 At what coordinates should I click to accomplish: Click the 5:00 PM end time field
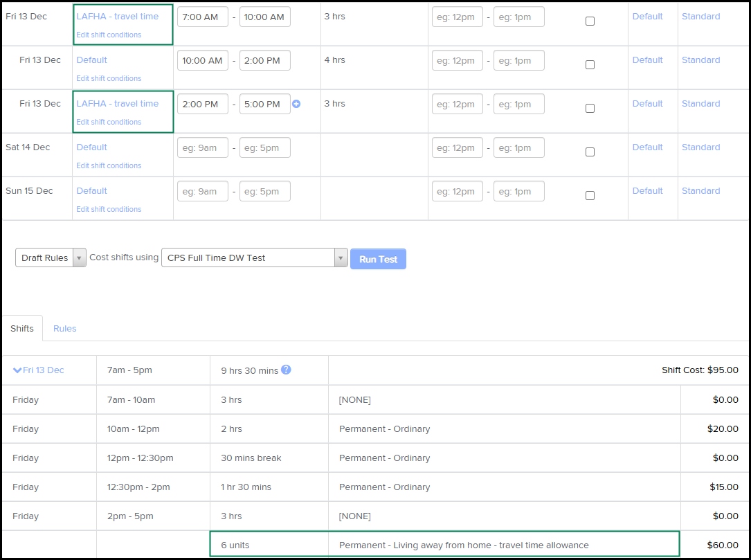coord(264,104)
